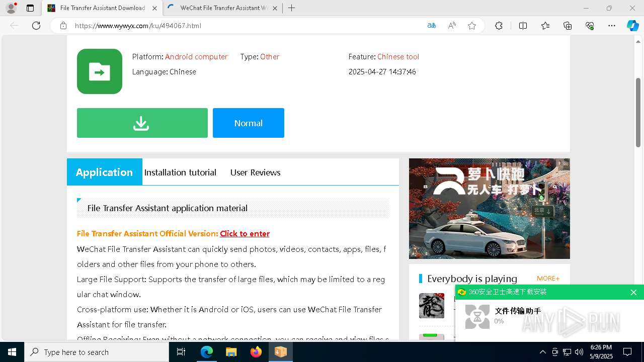Open the dragon game thumbnail

tap(432, 305)
